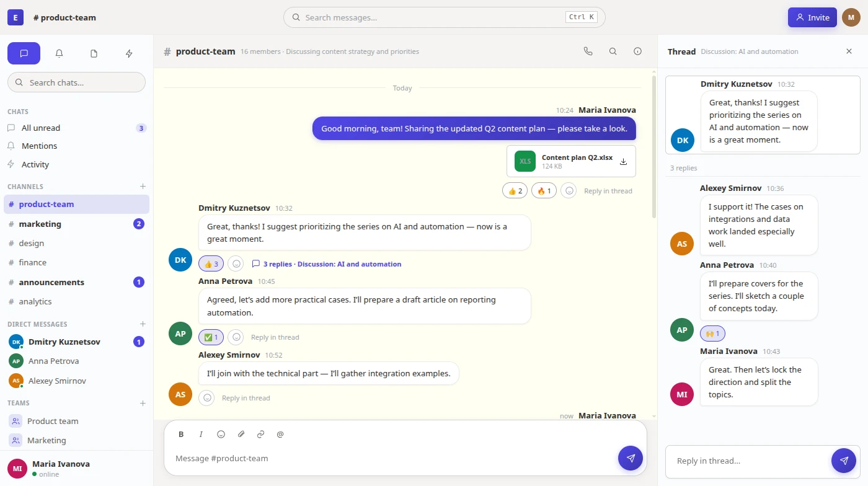
Task: Add reaction to Alexey Smirnov's message
Action: click(207, 398)
